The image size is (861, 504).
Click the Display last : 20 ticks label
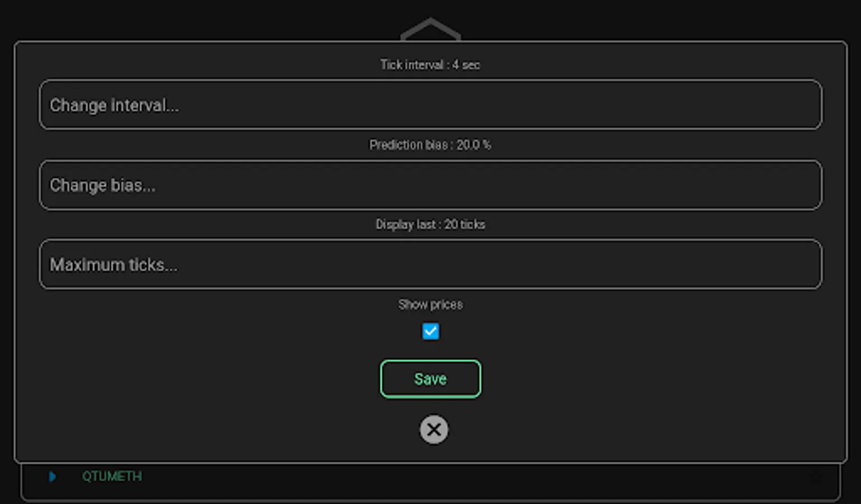tap(430, 225)
